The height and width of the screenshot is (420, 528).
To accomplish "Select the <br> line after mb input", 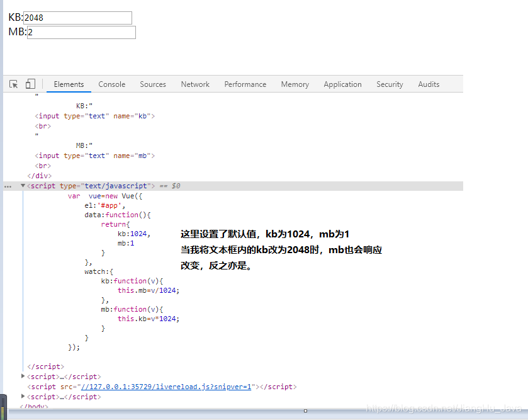I will pyautogui.click(x=43, y=166).
